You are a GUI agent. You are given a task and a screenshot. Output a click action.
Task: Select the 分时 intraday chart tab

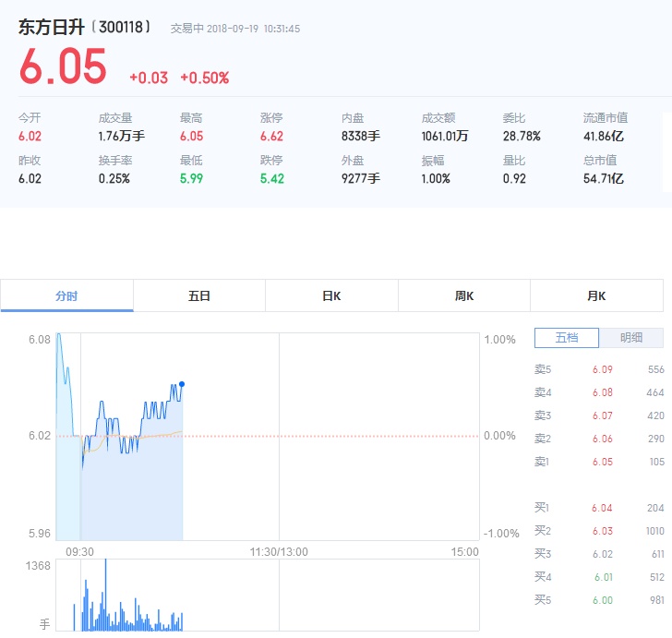[66, 296]
